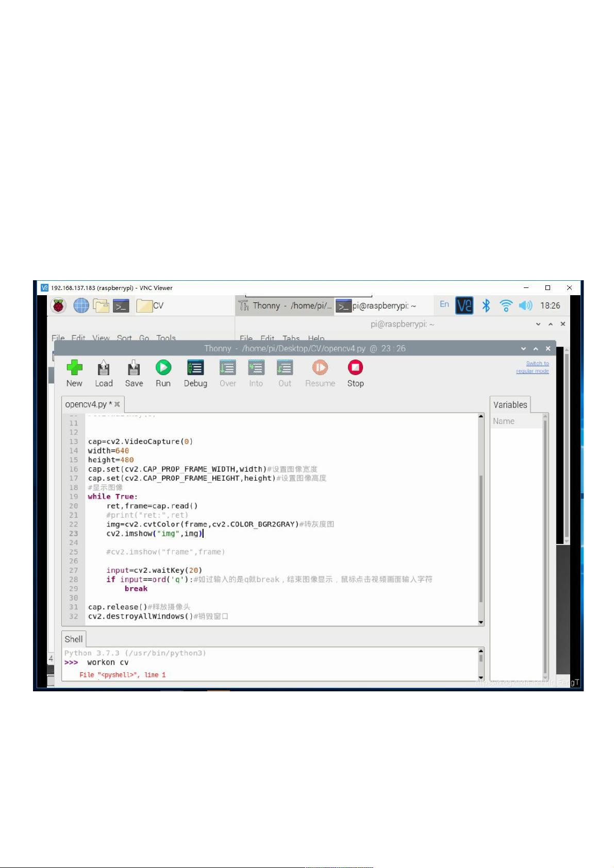Click the editor scrollbar up arrow

[481, 416]
